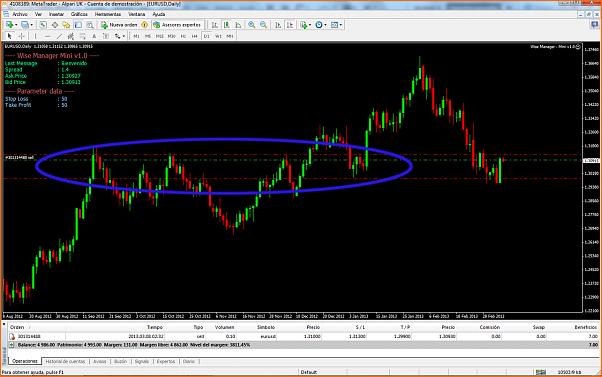The image size is (602, 377).
Task: Switch to the M30 timeframe
Action: [x=172, y=36]
